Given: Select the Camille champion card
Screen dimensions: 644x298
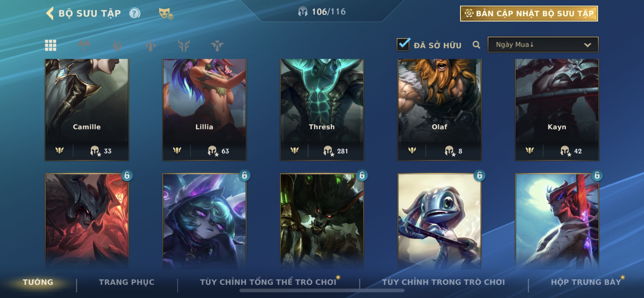Looking at the screenshot, I should (87, 110).
